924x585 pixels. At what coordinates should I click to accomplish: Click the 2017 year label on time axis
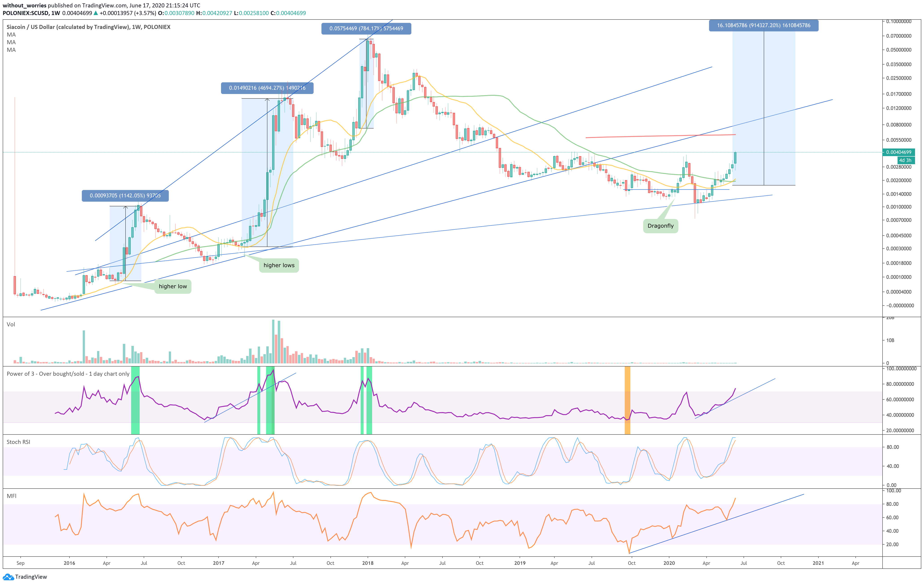click(218, 563)
